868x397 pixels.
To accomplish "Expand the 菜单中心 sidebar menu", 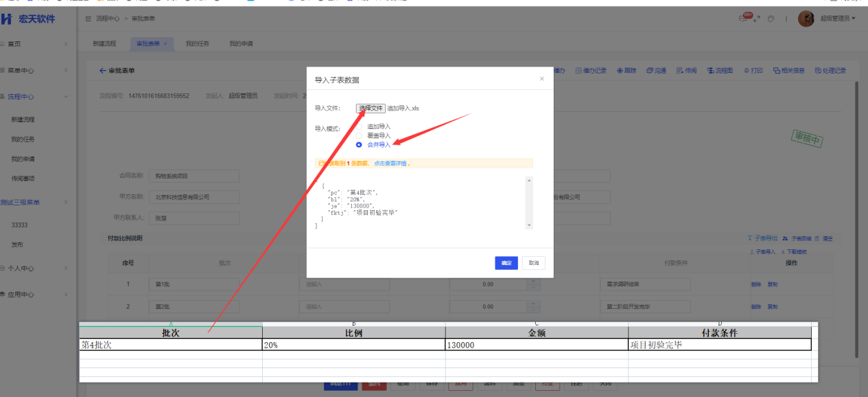I will point(38,70).
